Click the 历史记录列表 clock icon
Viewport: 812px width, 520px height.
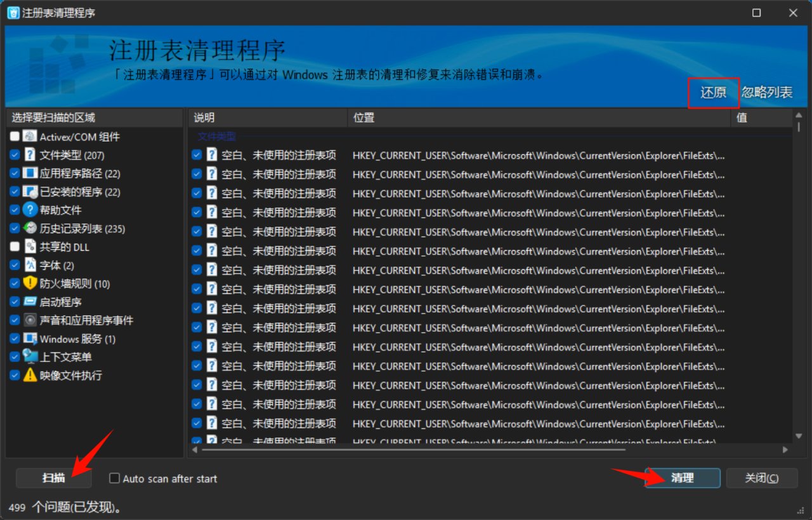(30, 229)
